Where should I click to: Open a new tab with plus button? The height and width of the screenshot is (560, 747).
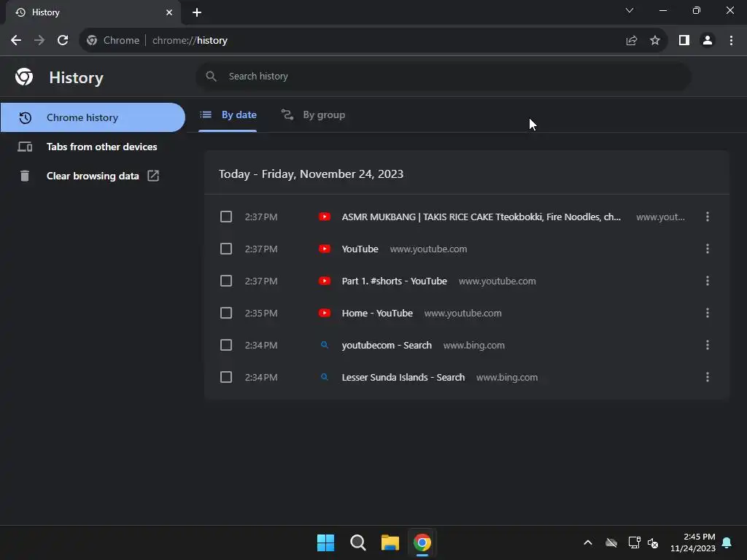[197, 12]
